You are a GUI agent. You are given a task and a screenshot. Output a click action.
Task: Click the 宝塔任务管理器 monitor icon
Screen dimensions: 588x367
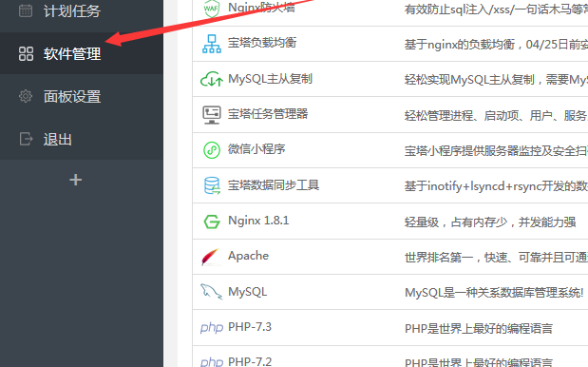coord(212,115)
